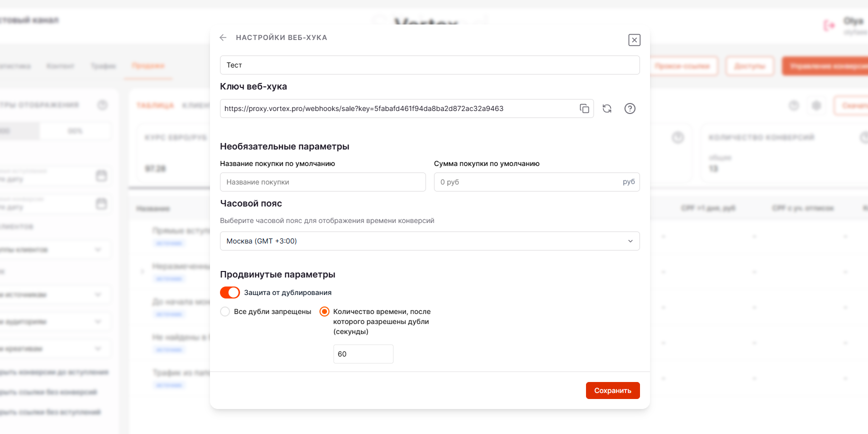Disable the duplicate protection toggle
Viewport: 868px width, 434px height.
[229, 292]
